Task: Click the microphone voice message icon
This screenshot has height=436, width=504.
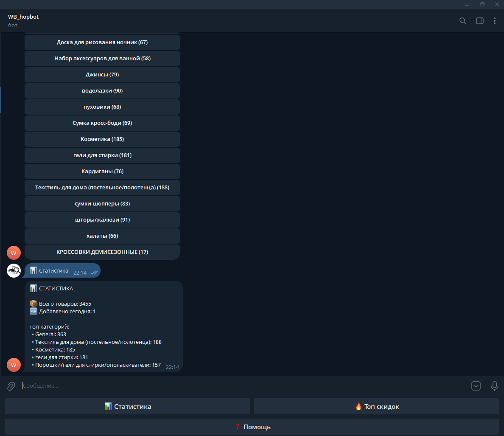Action: coord(494,386)
